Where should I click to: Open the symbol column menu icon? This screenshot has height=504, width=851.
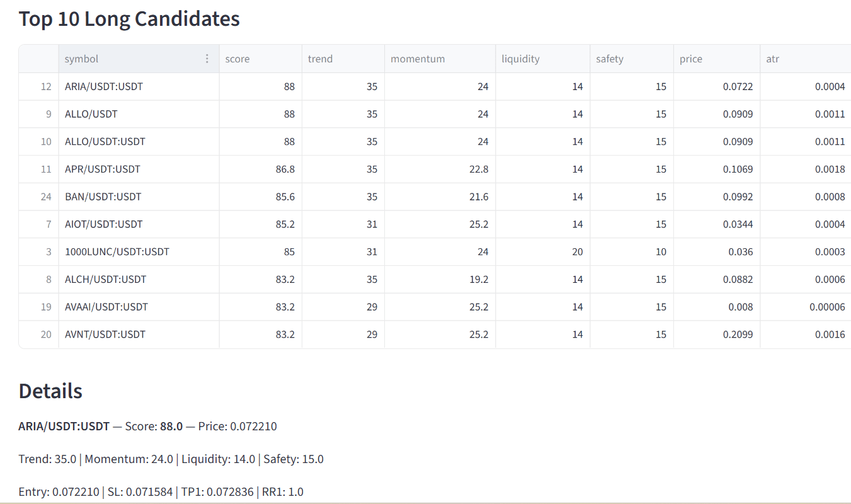click(207, 59)
